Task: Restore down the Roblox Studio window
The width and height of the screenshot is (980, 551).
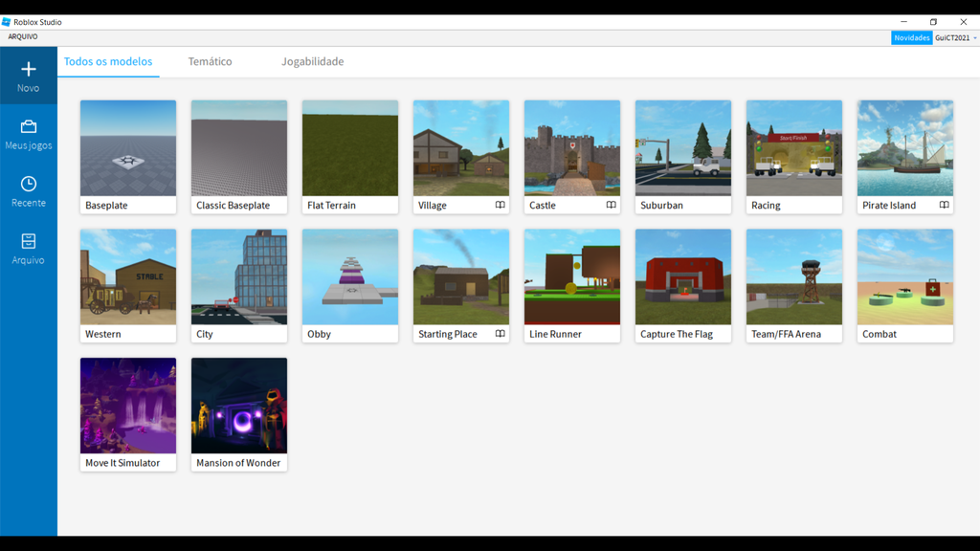Action: 933,22
